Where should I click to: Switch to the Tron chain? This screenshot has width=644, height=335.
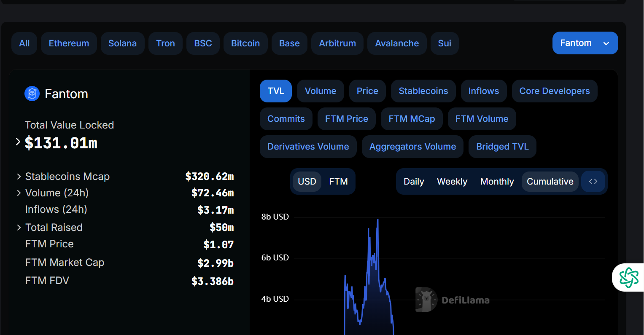[165, 43]
